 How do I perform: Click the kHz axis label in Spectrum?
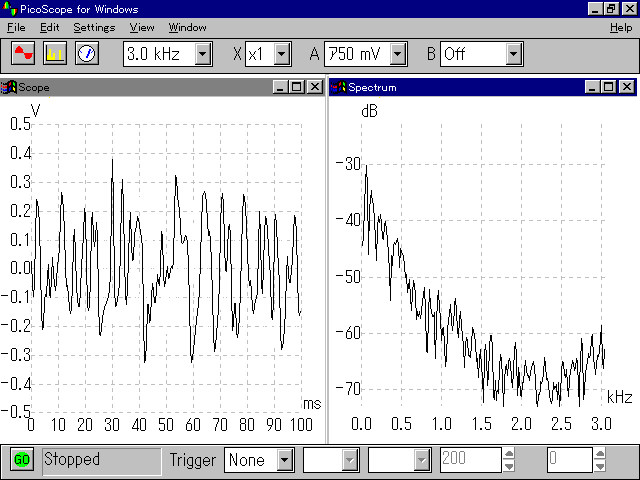620,397
